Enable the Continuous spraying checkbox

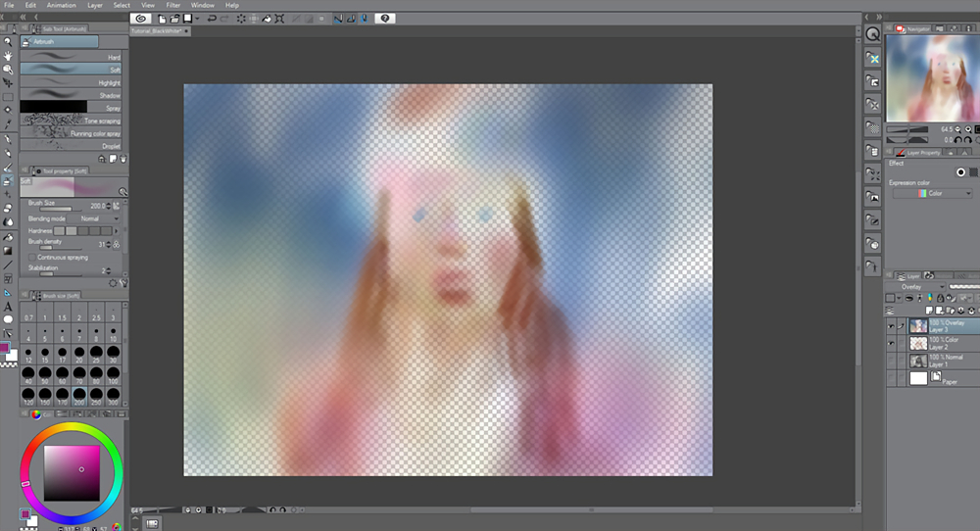[34, 257]
